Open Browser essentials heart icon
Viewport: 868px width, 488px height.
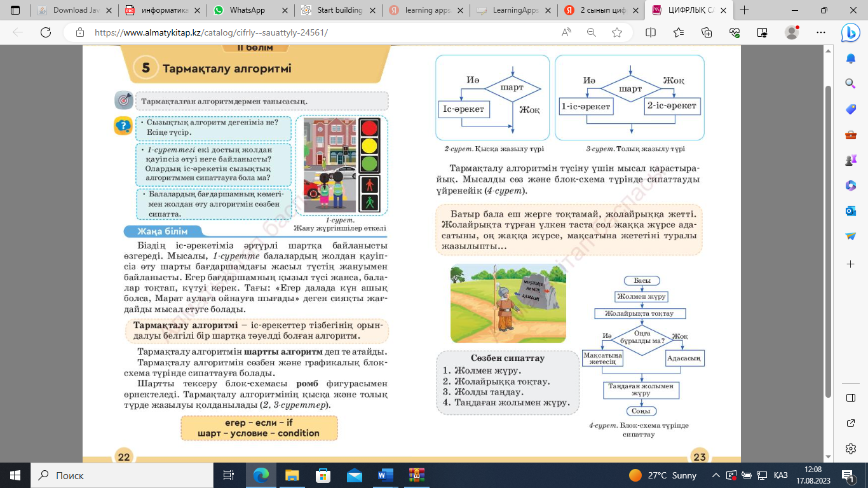[x=735, y=32]
